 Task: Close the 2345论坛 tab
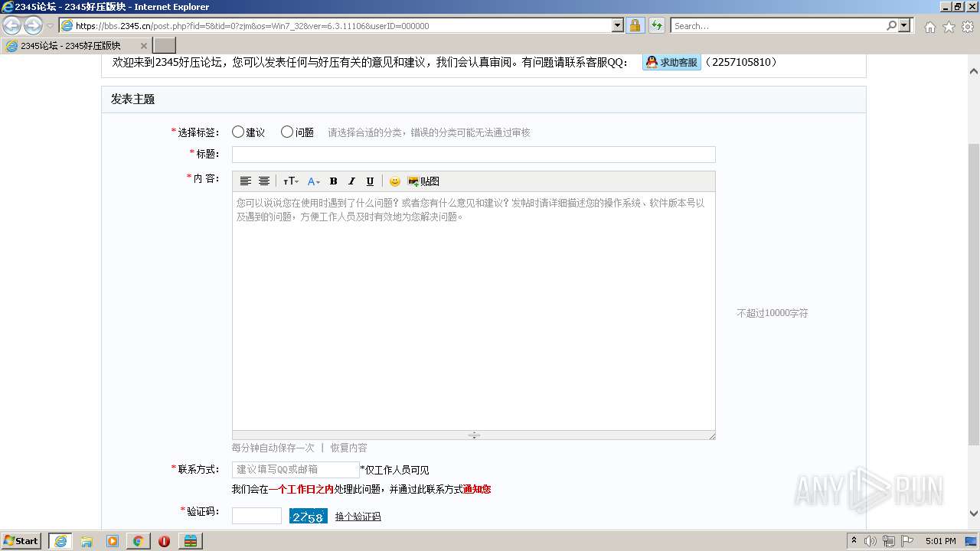tap(143, 46)
